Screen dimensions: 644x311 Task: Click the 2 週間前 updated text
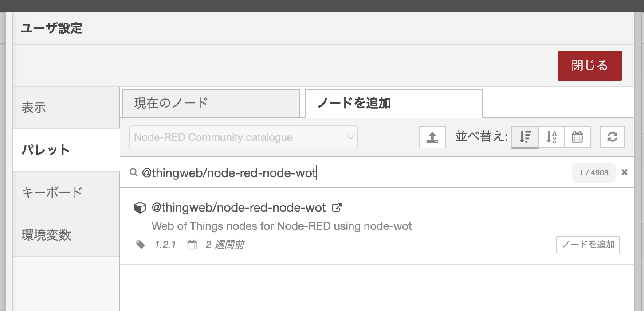pyautogui.click(x=225, y=245)
